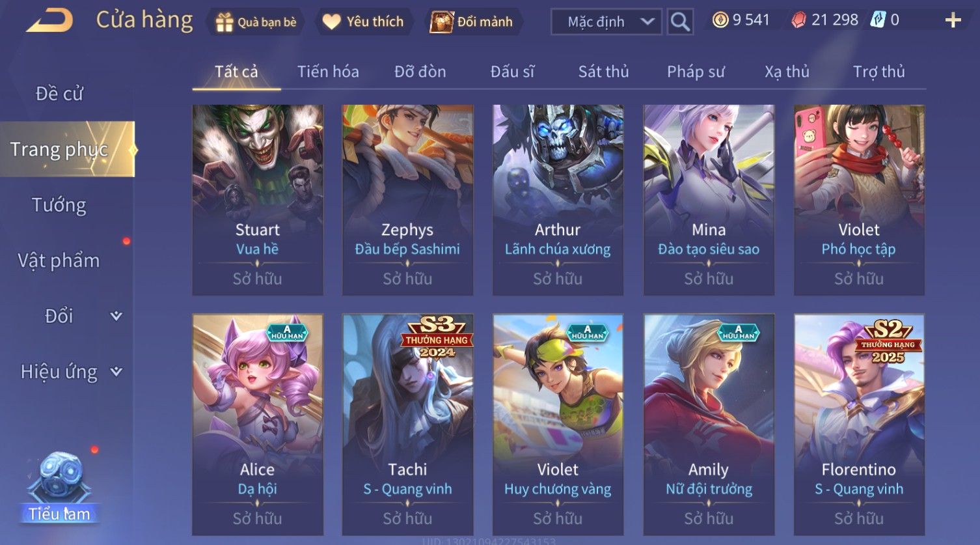Viewport: 980px width, 545px height.
Task: Tap the red gem currency icon
Action: point(798,20)
